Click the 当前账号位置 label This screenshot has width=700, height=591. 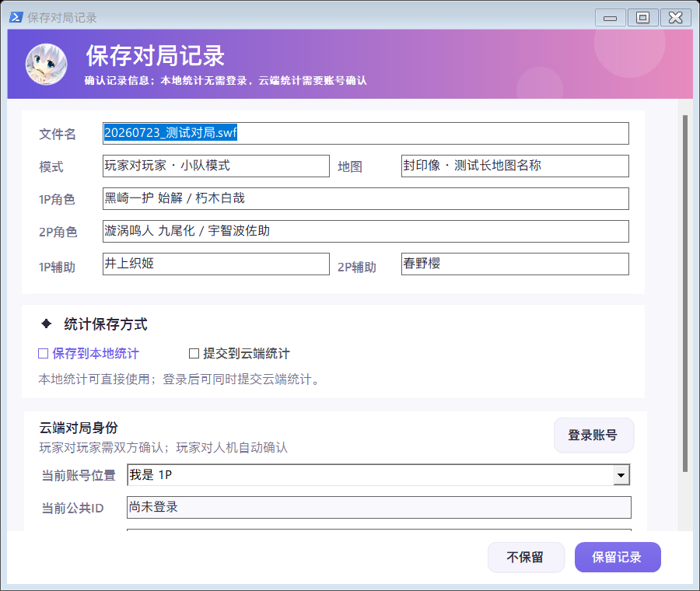(x=79, y=475)
